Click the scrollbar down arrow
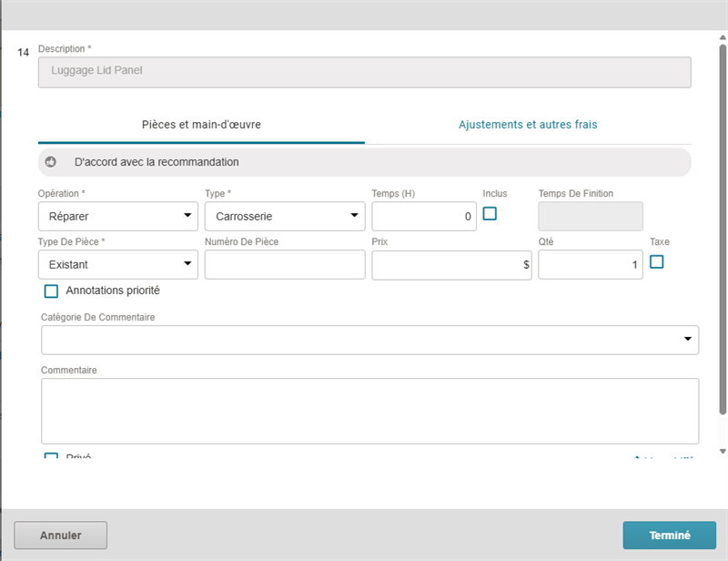728x561 pixels. click(723, 451)
